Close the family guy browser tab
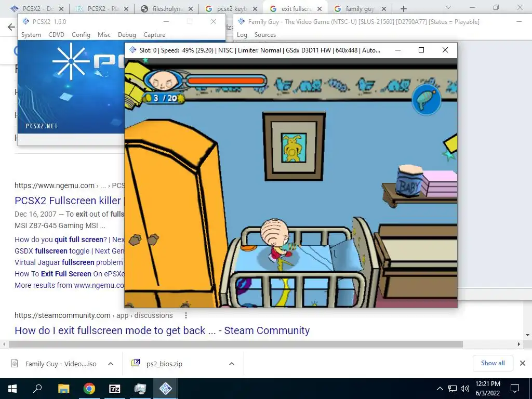The width and height of the screenshot is (532, 399). (x=384, y=9)
